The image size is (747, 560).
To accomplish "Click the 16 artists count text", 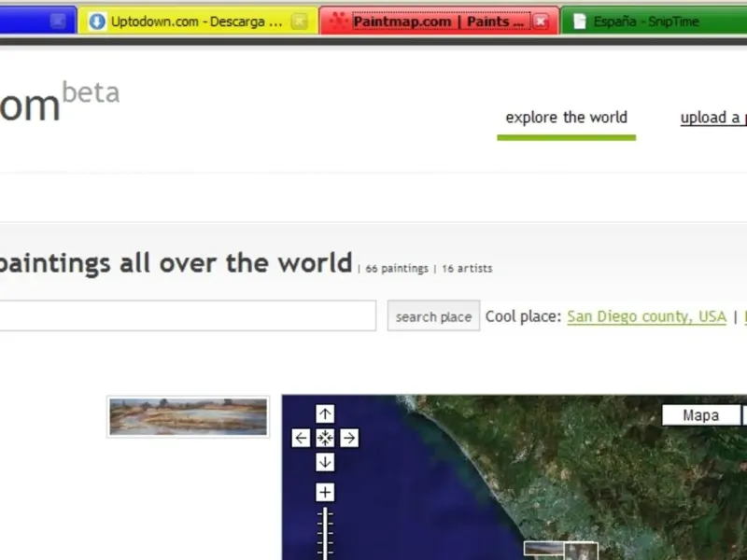I will [x=467, y=269].
